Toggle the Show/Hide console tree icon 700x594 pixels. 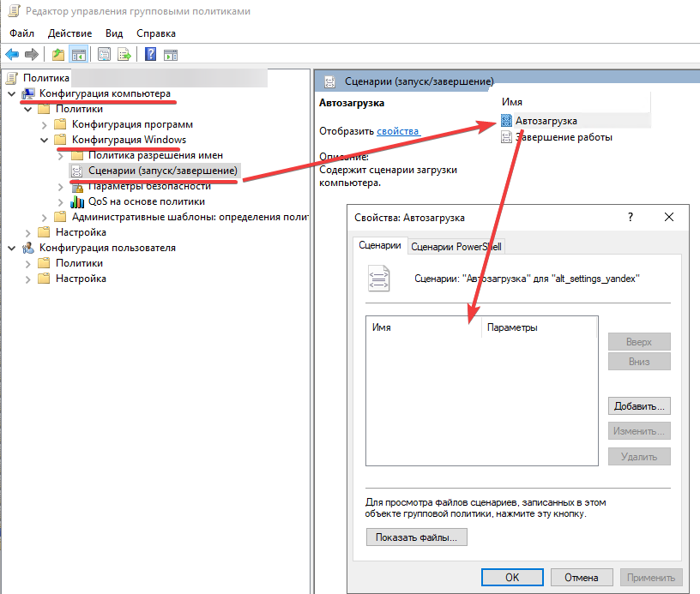tap(79, 55)
